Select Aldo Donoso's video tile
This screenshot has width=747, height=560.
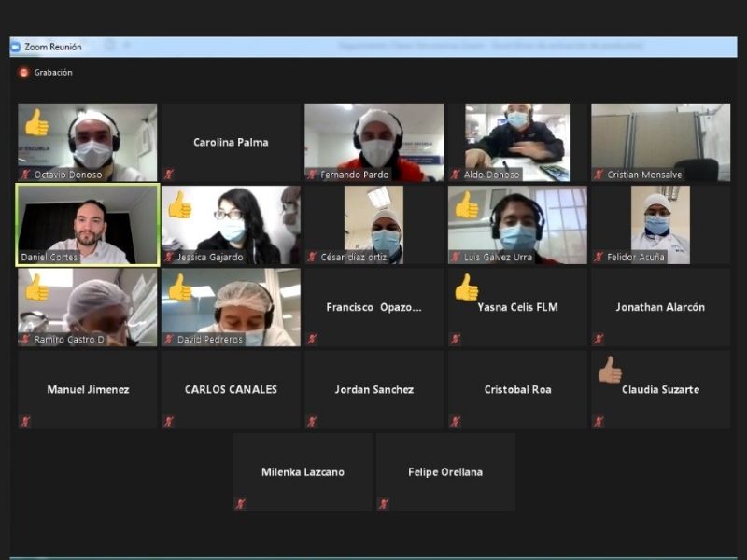[x=517, y=143]
